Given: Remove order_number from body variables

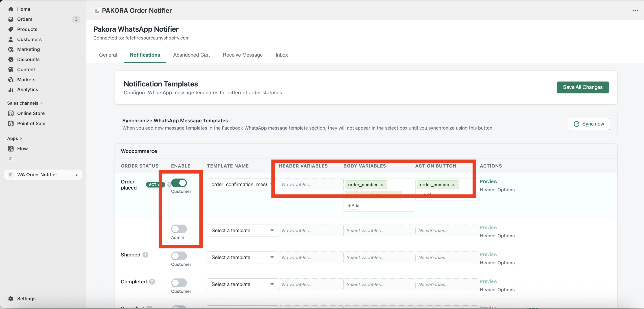Looking at the screenshot, I should (x=381, y=185).
